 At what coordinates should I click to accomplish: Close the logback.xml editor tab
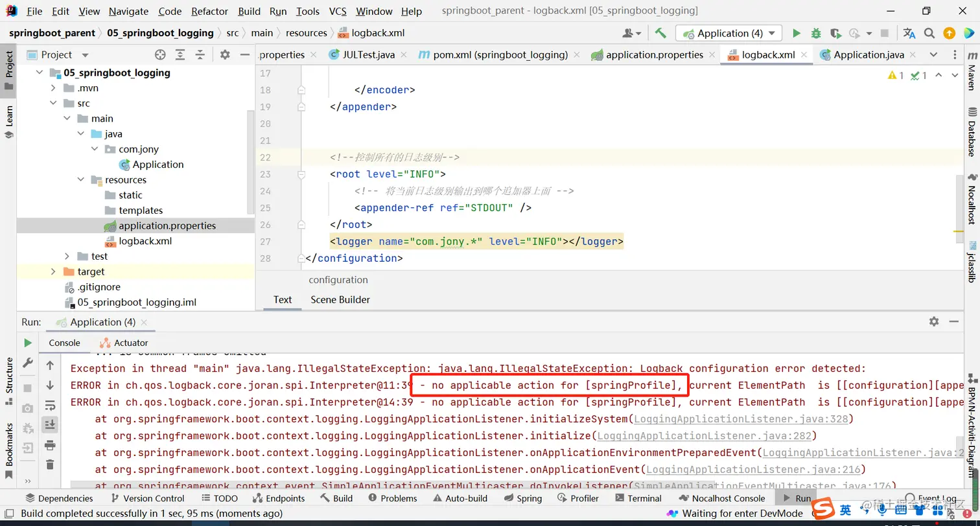[x=804, y=55]
